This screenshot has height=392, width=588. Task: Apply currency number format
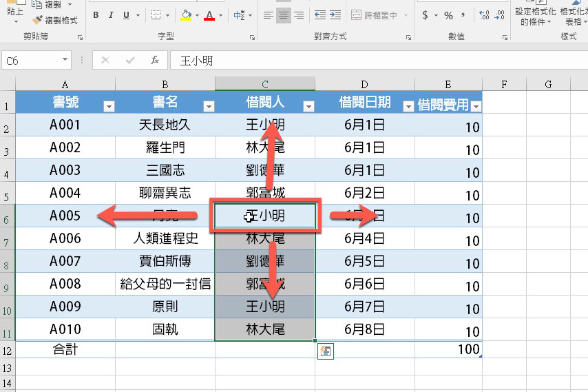click(425, 15)
